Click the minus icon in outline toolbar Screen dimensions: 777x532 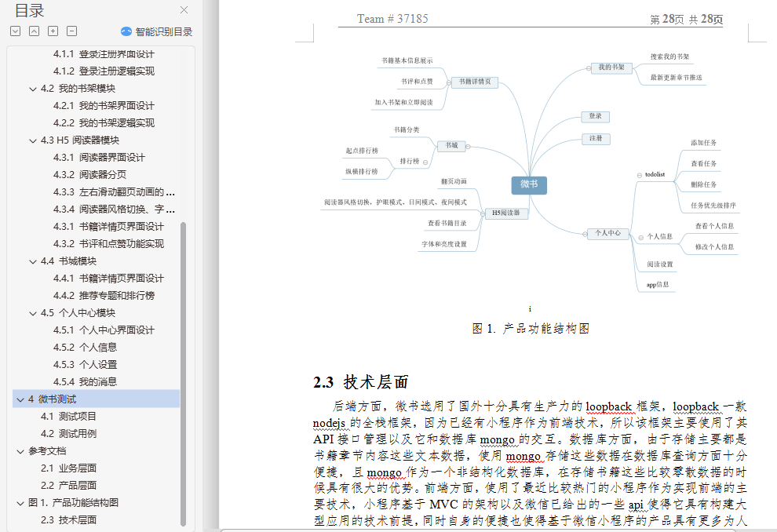coord(72,31)
